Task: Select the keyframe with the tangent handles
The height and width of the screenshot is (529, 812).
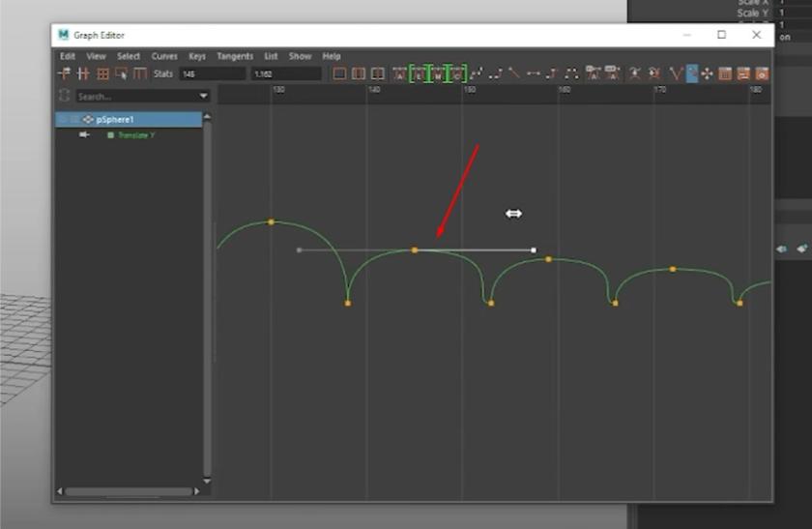Action: tap(415, 250)
